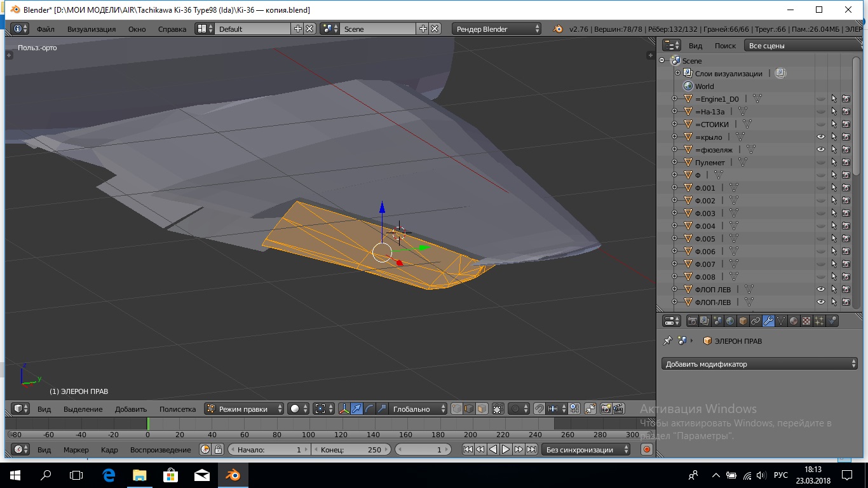Open the Добавить модификатор dropdown
This screenshot has width=868, height=488.
tap(759, 364)
